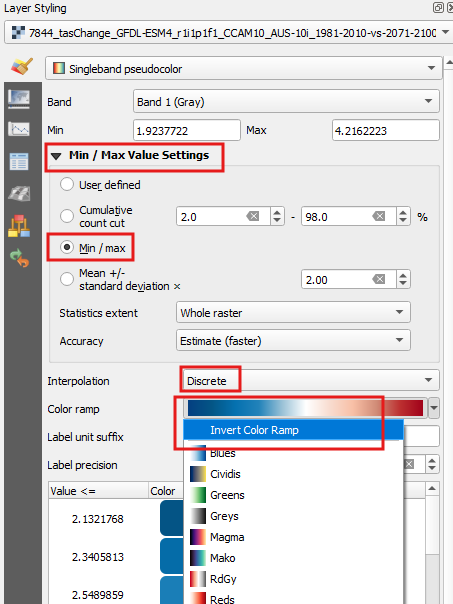This screenshot has height=604, width=453.
Task: Open the Transparency tab in sidebar
Action: pyautogui.click(x=19, y=99)
